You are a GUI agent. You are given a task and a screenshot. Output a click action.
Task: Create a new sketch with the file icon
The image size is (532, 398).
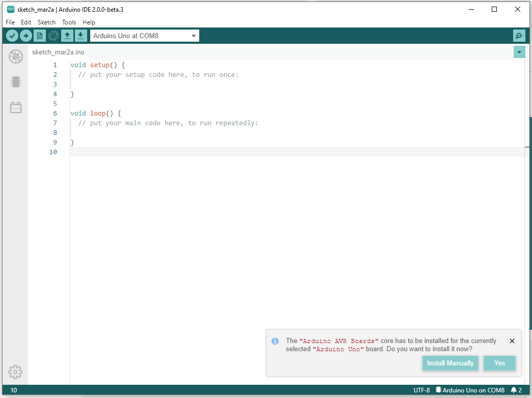(40, 36)
